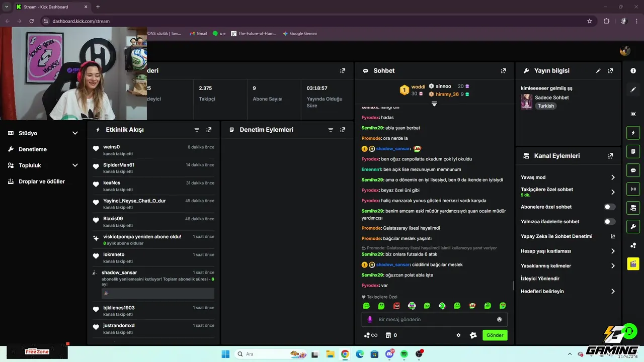
Task: Open Discord from taskbar
Action: (389, 354)
